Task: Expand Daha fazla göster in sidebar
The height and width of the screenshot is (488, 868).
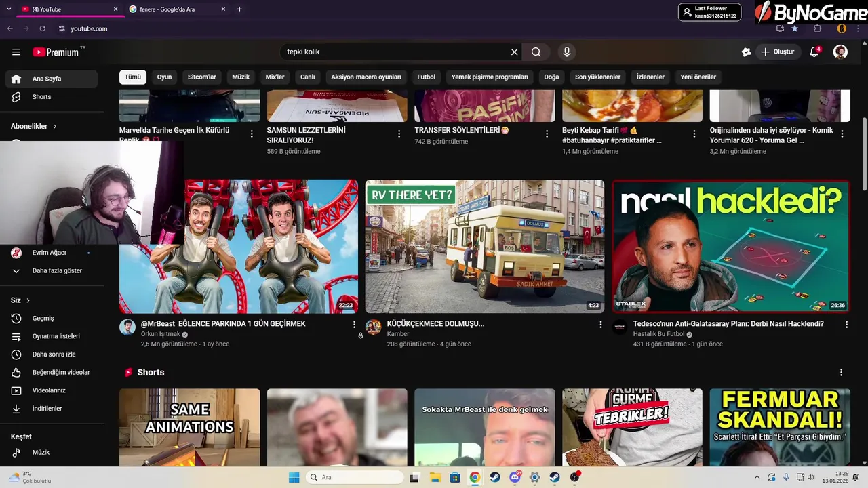Action: [x=52, y=271]
